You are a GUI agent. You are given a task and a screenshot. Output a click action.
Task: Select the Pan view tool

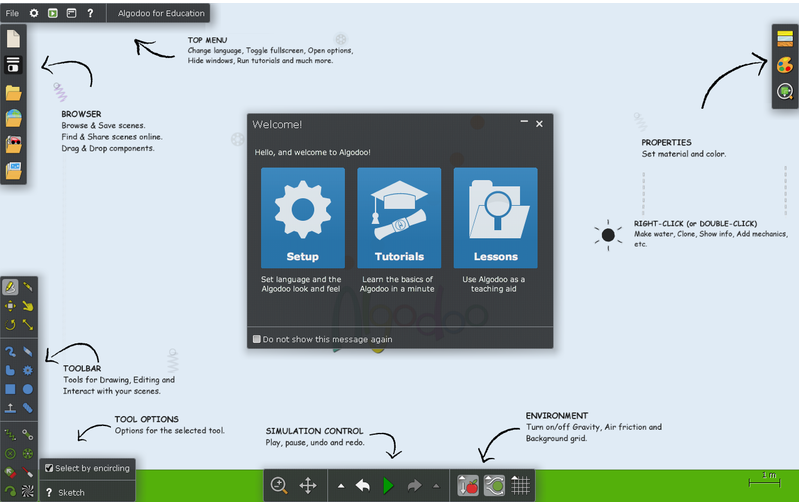tap(308, 485)
